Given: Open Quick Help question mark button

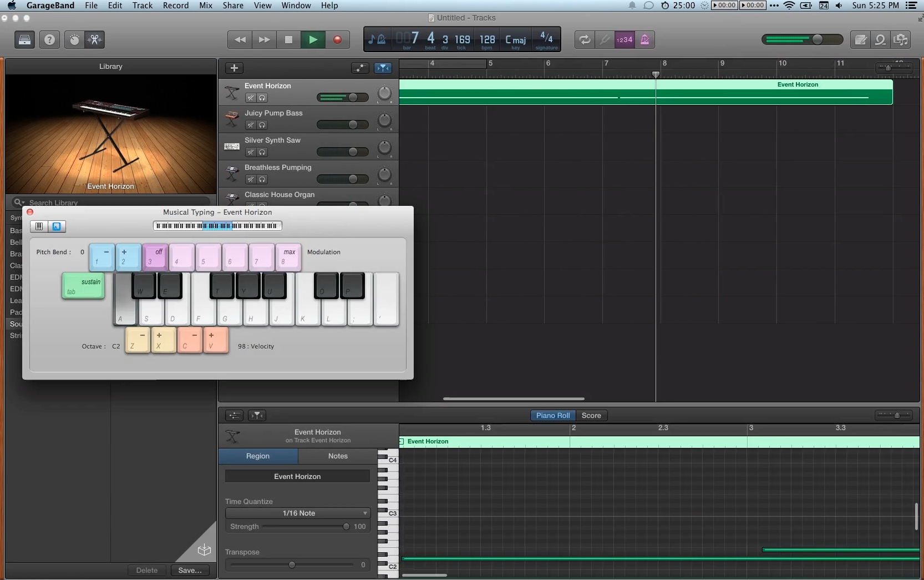Looking at the screenshot, I should (x=49, y=39).
